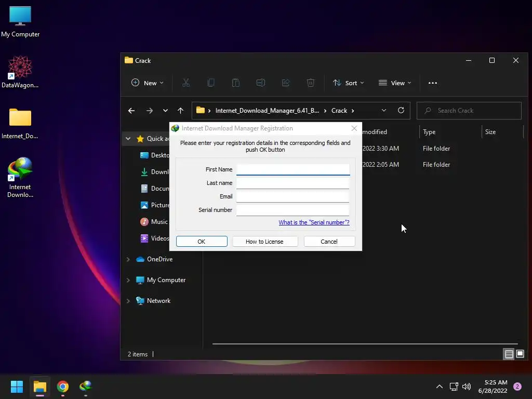Expand the Network tree node

coord(128,301)
